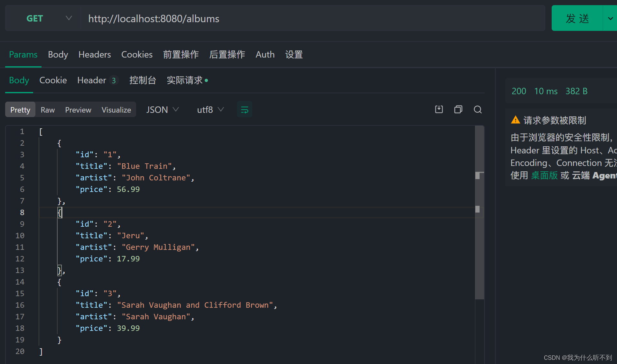Switch response view to Visualize
This screenshot has width=617, height=364.
(116, 110)
